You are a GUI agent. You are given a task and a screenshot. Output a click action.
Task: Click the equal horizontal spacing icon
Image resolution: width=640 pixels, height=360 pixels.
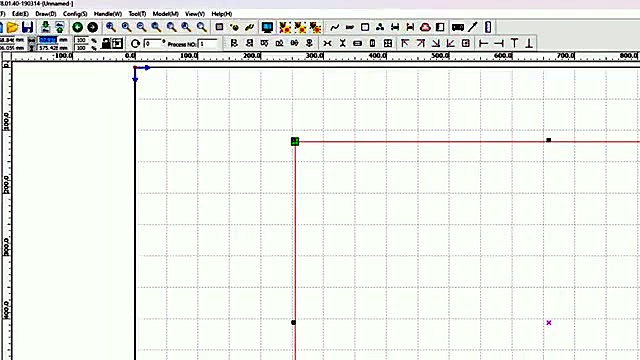[x=327, y=43]
